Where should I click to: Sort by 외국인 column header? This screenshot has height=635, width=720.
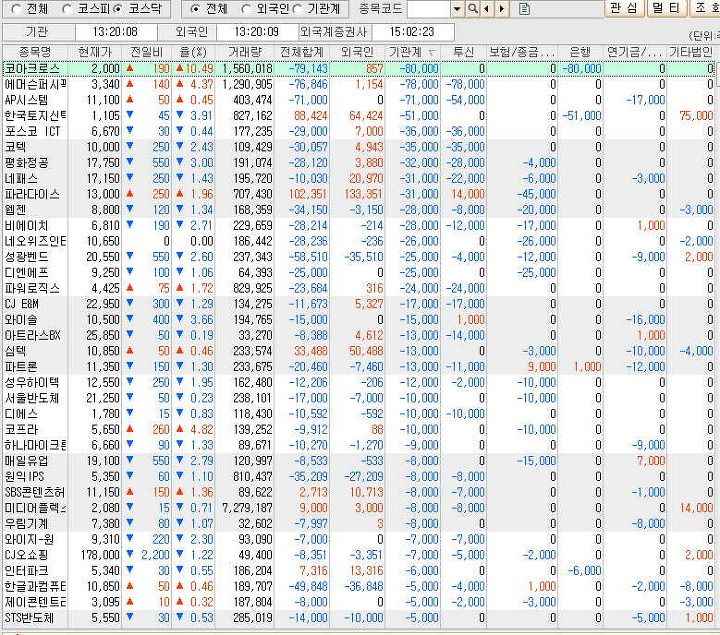coord(357,52)
